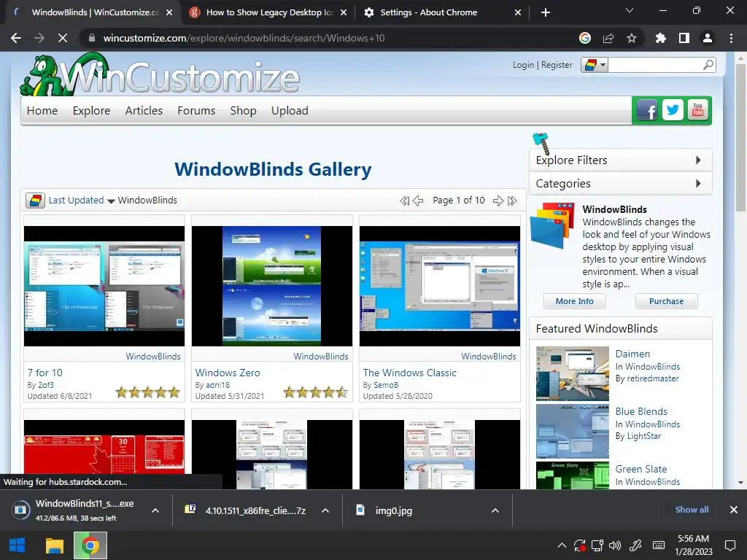Open the Daimen featured skin link
This screenshot has height=560, width=747.
pos(632,354)
